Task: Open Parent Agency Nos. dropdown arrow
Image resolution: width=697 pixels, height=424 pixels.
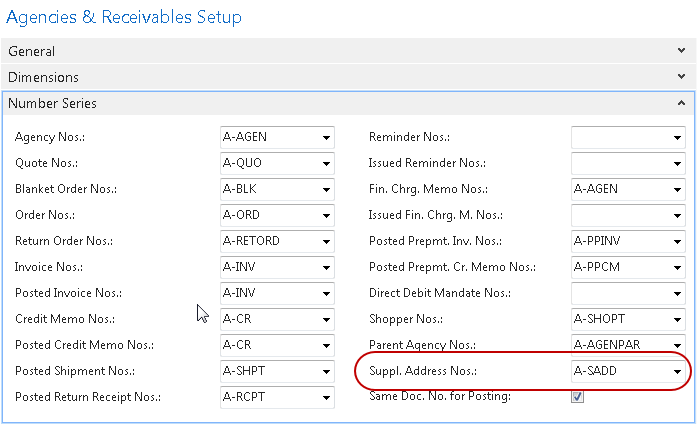Action: click(x=677, y=346)
